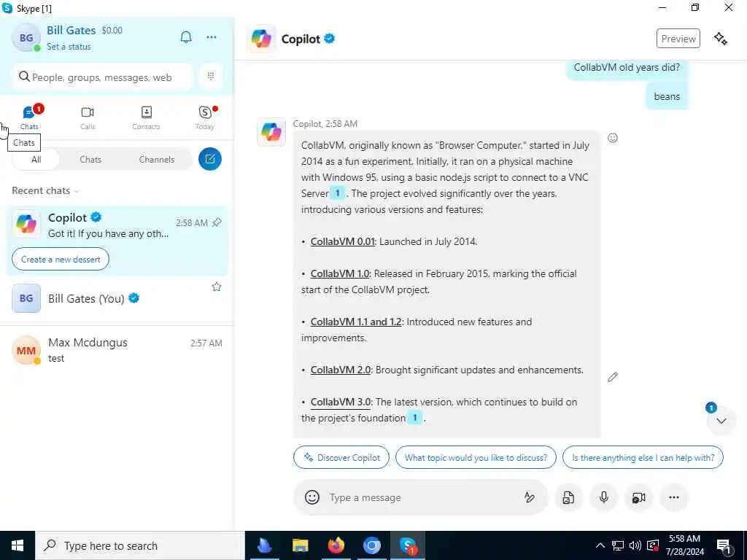Open the emoji picker in the message box
The height and width of the screenshot is (560, 747).
coord(312,497)
